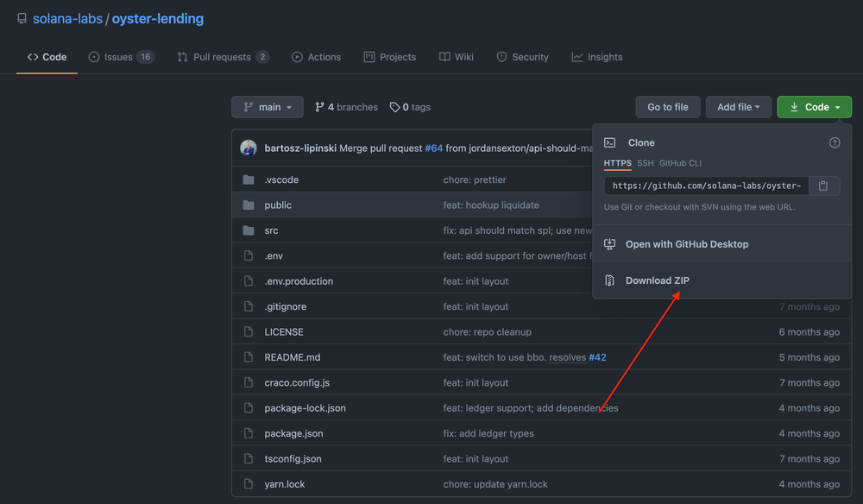Click the folder icon for .vscode

[249, 180]
